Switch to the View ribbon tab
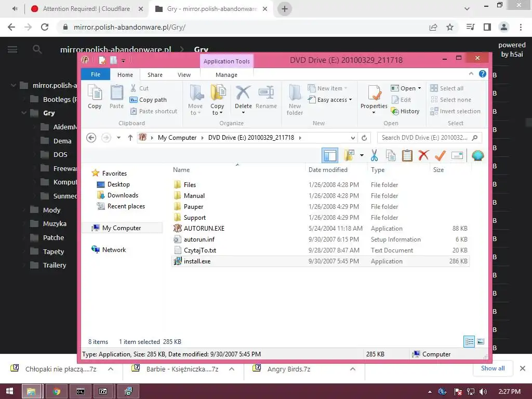Screen dimensions: 532x399 pos(184,75)
